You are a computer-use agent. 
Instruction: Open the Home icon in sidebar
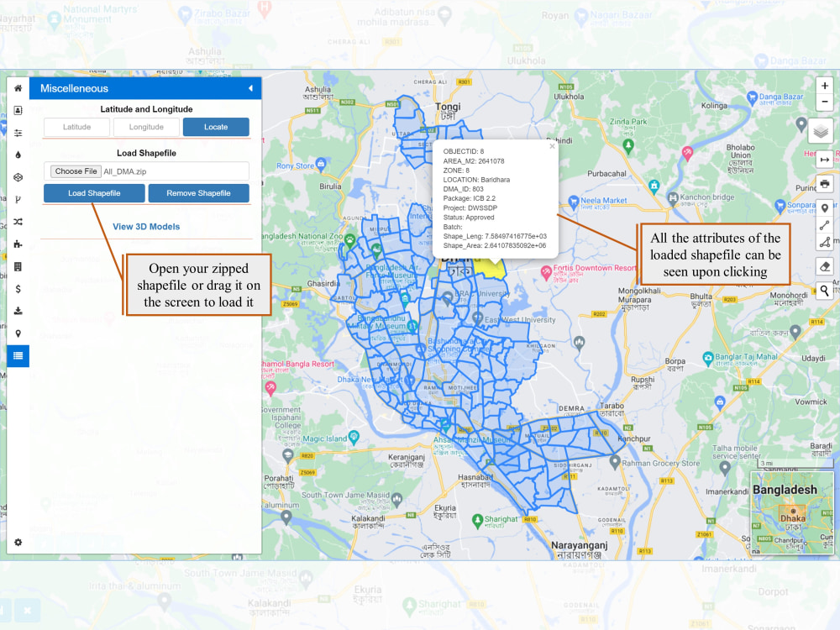[x=18, y=88]
